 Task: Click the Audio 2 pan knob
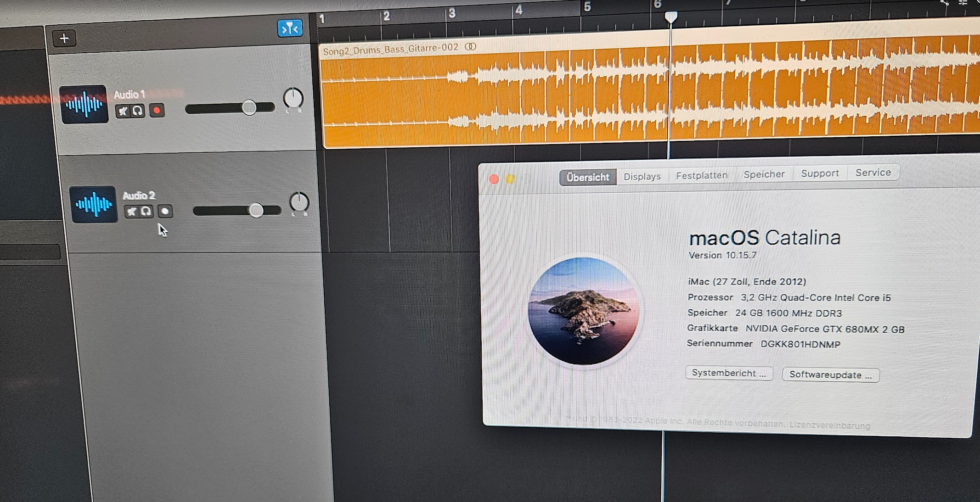pyautogui.click(x=299, y=202)
